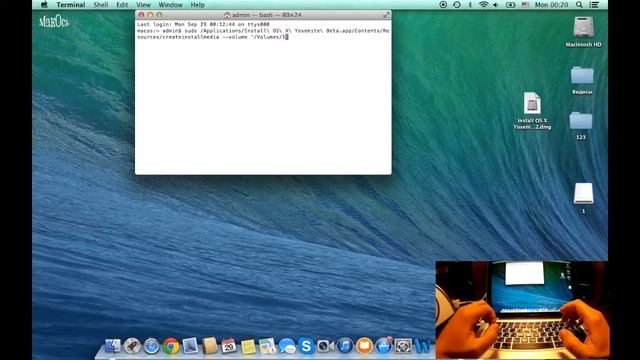The width and height of the screenshot is (640, 360).
Task: Open orange iBooks icon in Dock
Action: point(364,346)
